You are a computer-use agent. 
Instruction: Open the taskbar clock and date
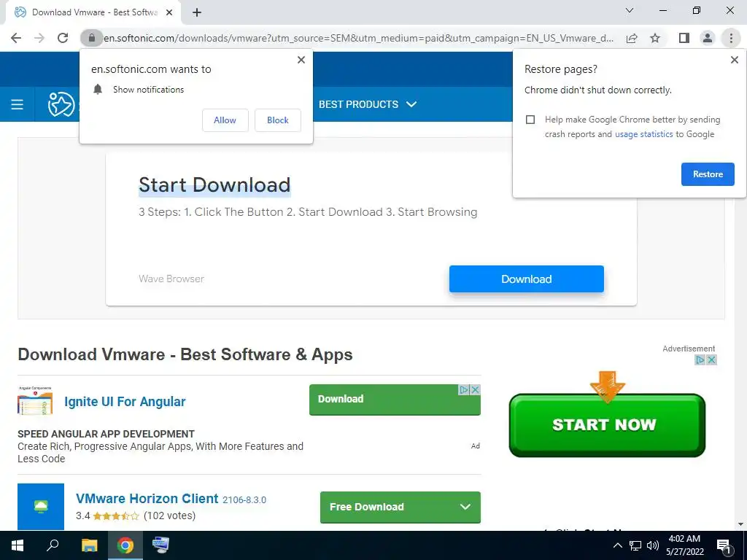pos(684,545)
